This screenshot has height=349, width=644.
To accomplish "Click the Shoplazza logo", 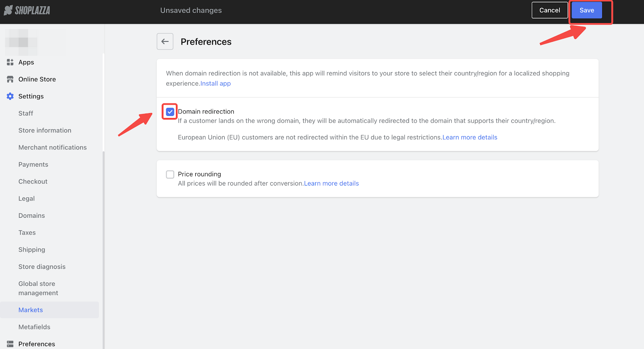I will pyautogui.click(x=27, y=10).
